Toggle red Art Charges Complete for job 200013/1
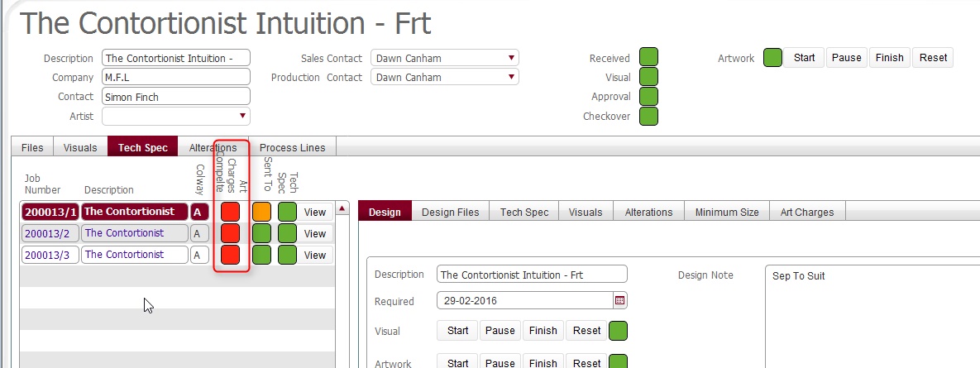The width and height of the screenshot is (980, 368). tap(230, 212)
